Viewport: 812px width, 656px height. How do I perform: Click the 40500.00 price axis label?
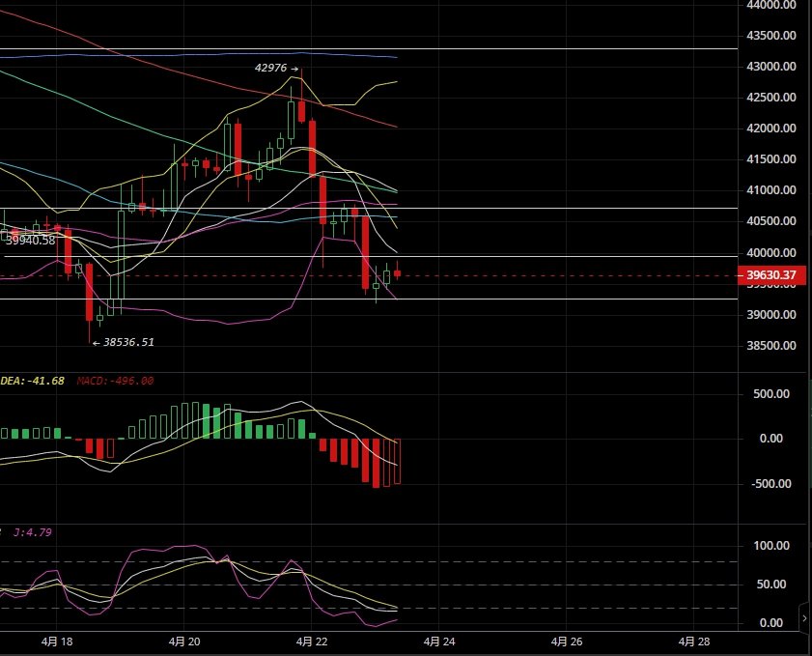[x=771, y=220]
